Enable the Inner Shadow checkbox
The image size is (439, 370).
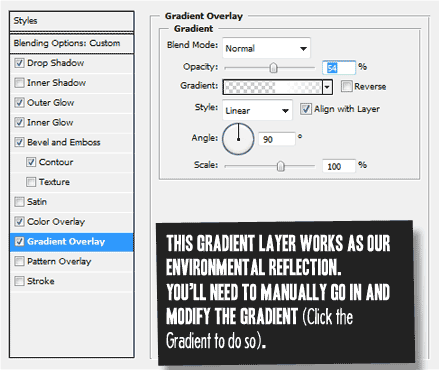click(19, 82)
